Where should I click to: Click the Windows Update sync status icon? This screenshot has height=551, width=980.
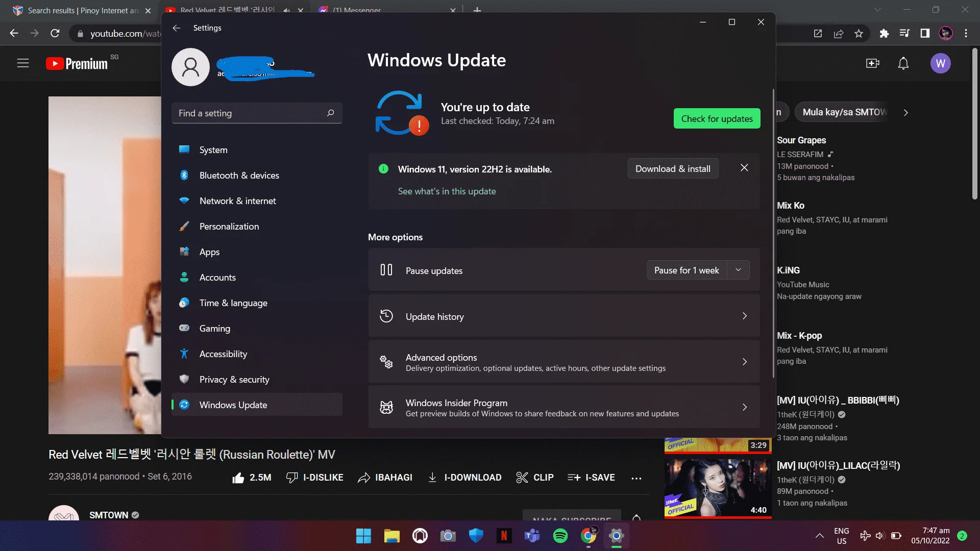tap(401, 113)
